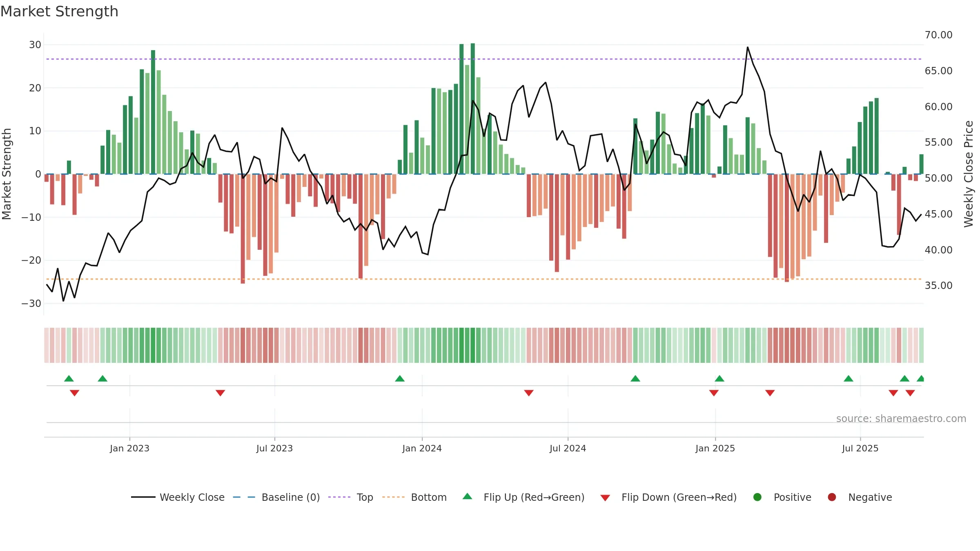Click the Weekly Close Price axis title
The image size is (980, 551).
pyautogui.click(x=969, y=174)
